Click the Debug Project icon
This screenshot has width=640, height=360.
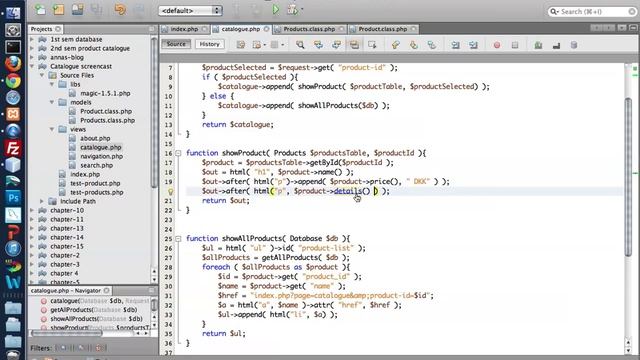(x=292, y=9)
